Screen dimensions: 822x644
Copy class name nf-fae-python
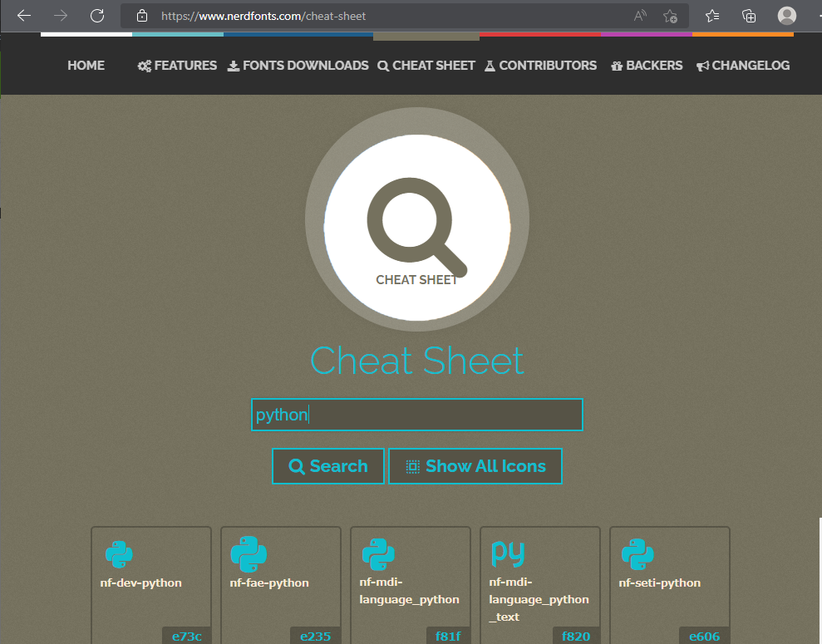pyautogui.click(x=269, y=583)
